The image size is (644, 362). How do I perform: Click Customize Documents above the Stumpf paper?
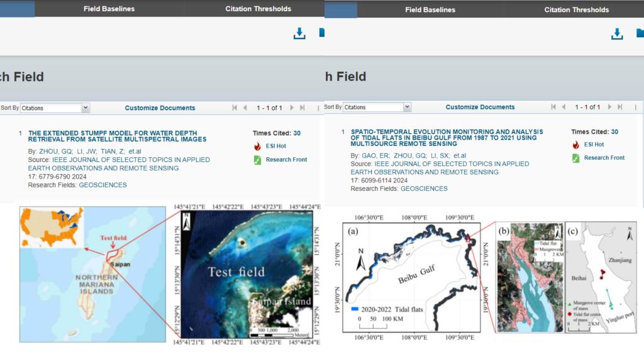(160, 108)
